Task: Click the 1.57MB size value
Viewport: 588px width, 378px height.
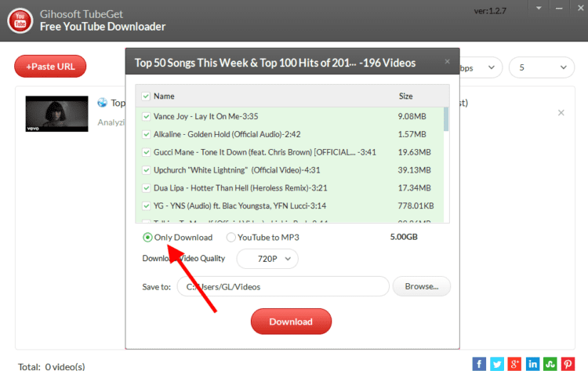Action: click(x=412, y=134)
